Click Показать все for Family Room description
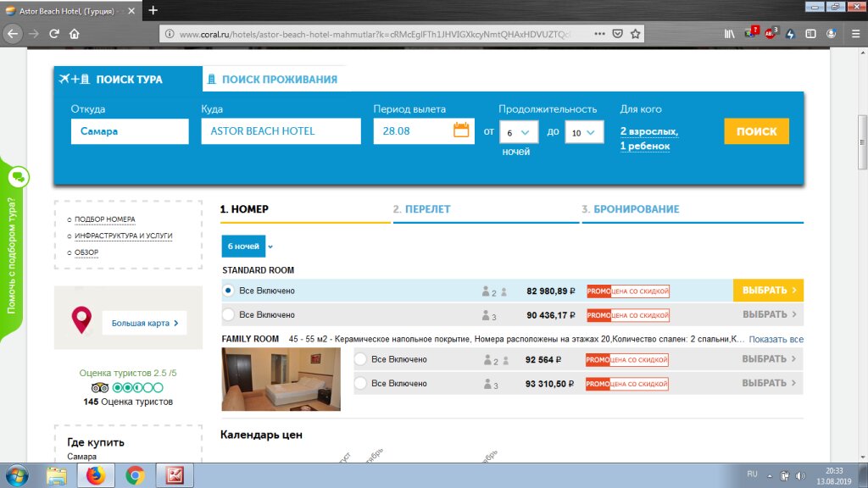 coord(776,339)
